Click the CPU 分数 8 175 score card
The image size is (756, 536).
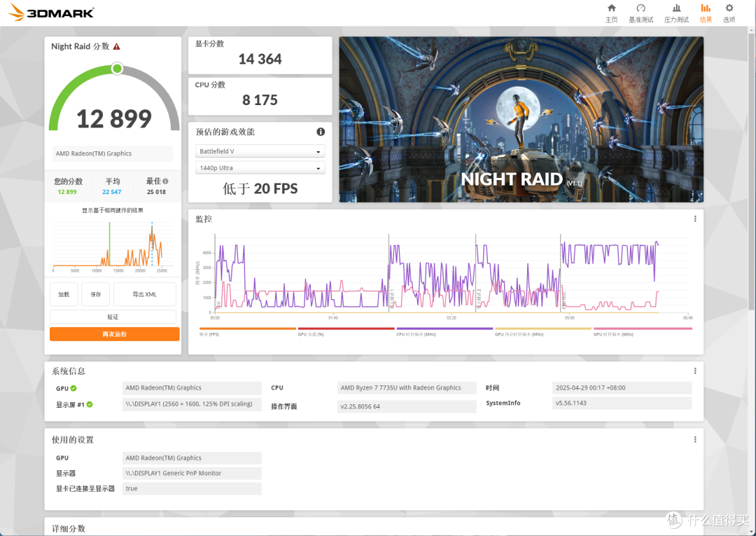coord(260,96)
